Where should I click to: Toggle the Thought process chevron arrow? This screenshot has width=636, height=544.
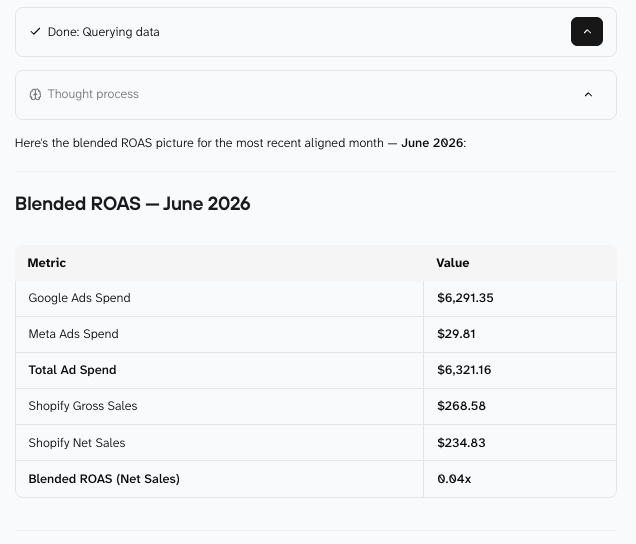click(x=588, y=95)
